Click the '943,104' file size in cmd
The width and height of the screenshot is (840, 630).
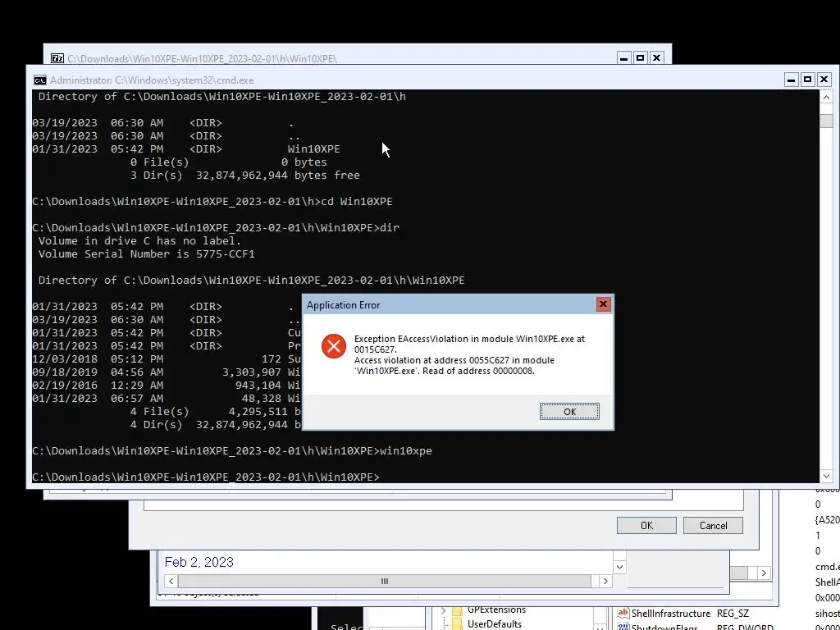[x=258, y=386]
